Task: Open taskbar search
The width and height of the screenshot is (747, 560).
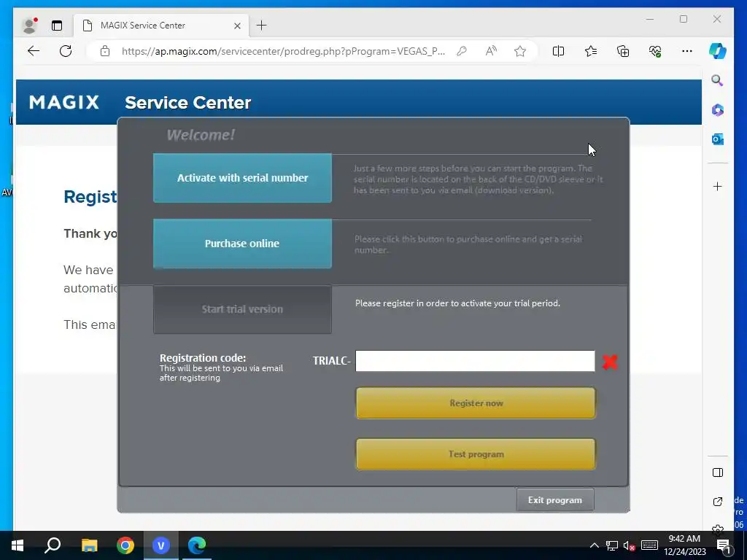Action: tap(53, 545)
